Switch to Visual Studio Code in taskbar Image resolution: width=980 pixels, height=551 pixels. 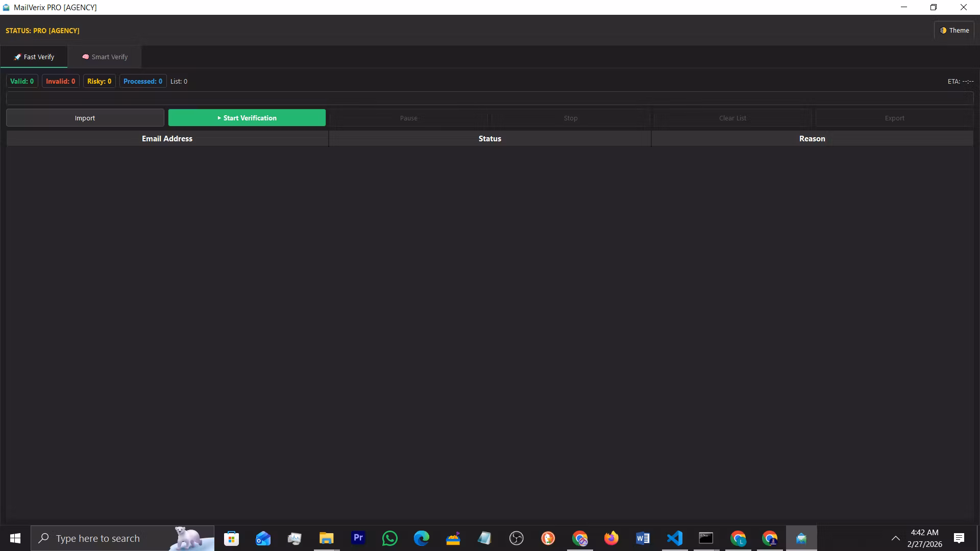(x=675, y=538)
